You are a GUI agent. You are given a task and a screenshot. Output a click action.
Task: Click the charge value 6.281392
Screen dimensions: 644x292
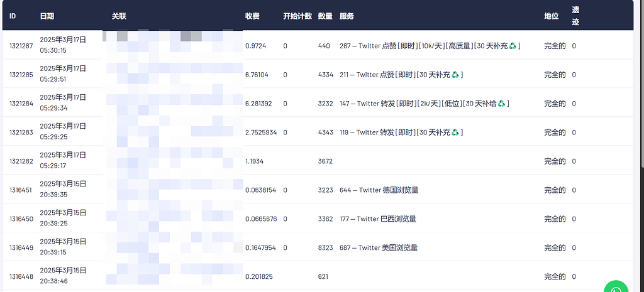pos(258,104)
